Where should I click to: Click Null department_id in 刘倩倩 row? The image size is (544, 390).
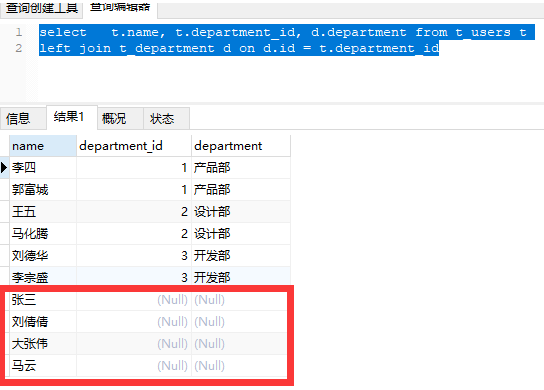tap(134, 322)
